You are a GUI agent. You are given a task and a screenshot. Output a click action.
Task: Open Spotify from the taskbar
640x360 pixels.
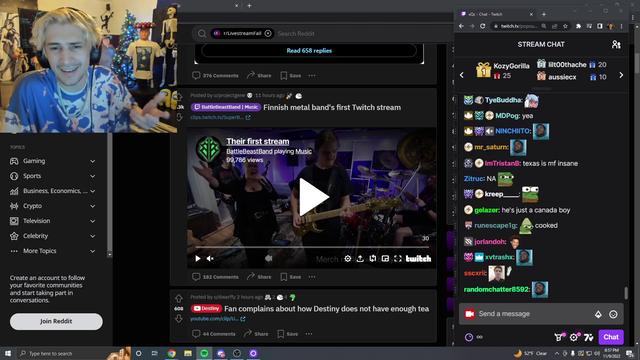(204, 353)
